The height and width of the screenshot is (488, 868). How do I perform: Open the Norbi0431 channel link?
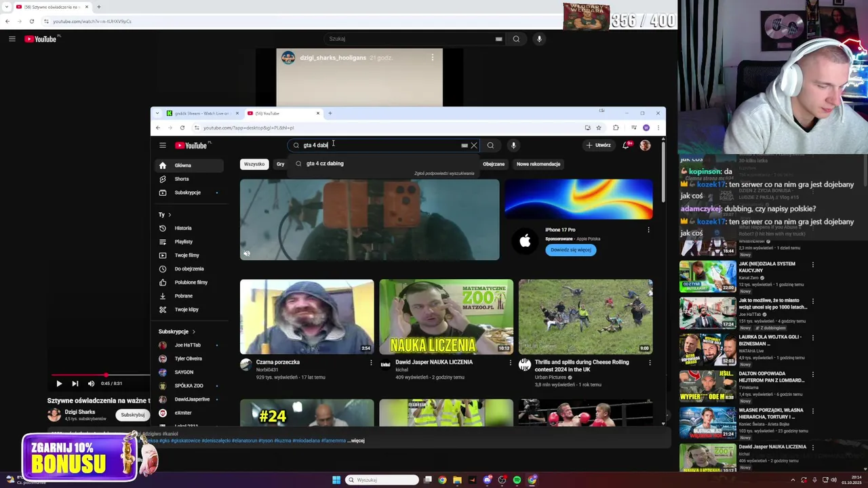[267, 369]
